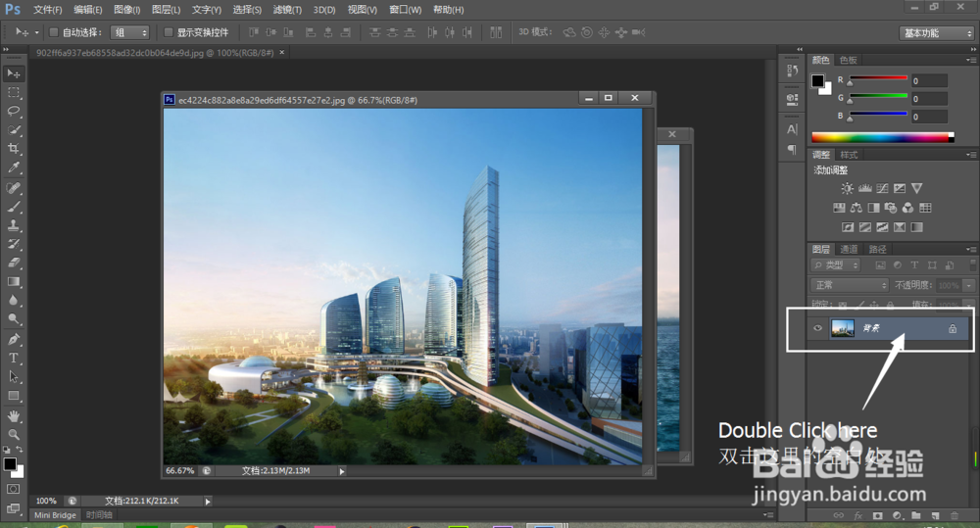Hide the Background layer with eye icon

pyautogui.click(x=817, y=328)
